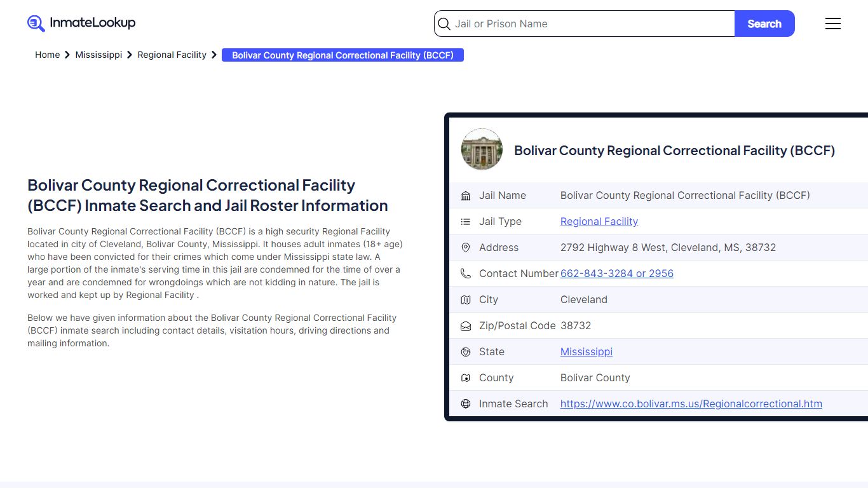Click the Jail Type list icon
This screenshot has width=868, height=488.
[x=466, y=222]
